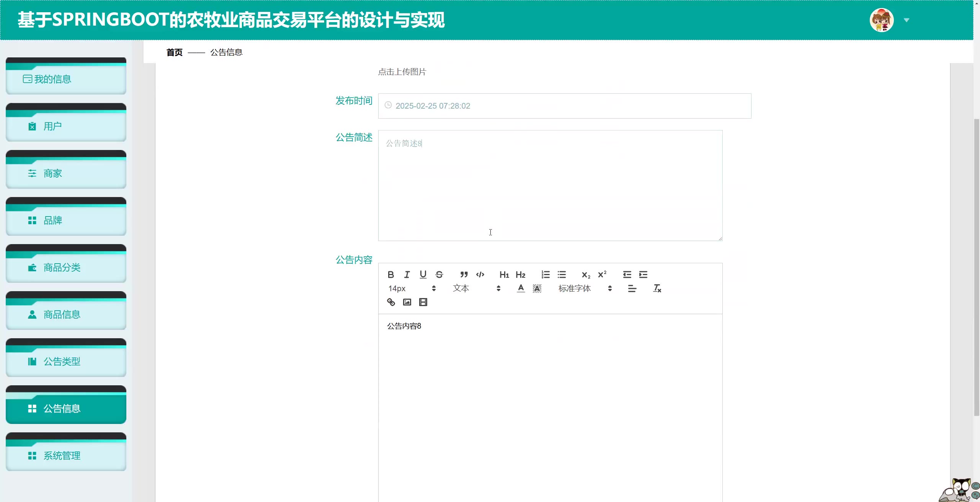The image size is (980, 502).
Task: Insert video with film icon
Action: (x=423, y=302)
